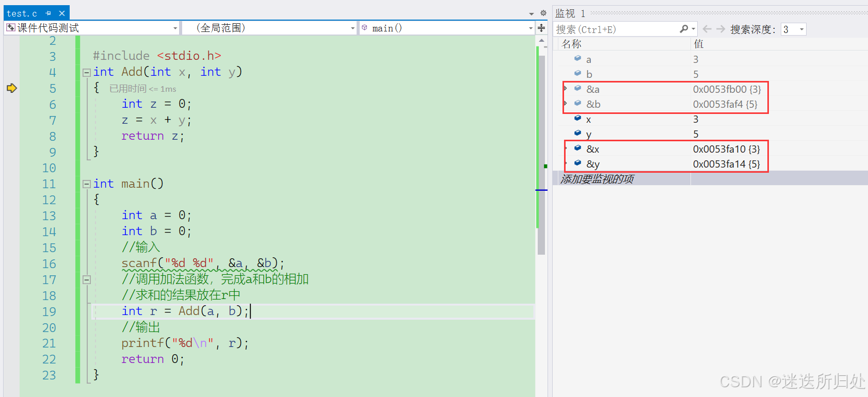Click the 监视 1 panel title
The height and width of the screenshot is (397, 868).
(x=570, y=13)
